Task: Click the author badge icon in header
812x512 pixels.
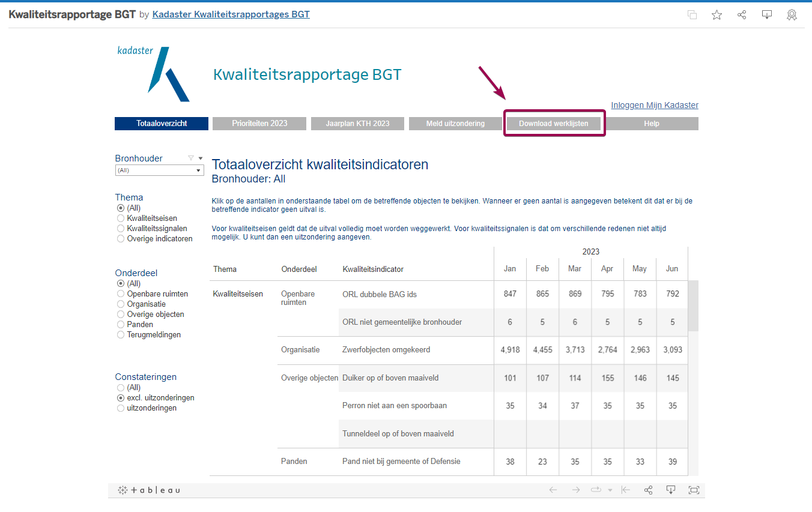Action: pyautogui.click(x=792, y=15)
